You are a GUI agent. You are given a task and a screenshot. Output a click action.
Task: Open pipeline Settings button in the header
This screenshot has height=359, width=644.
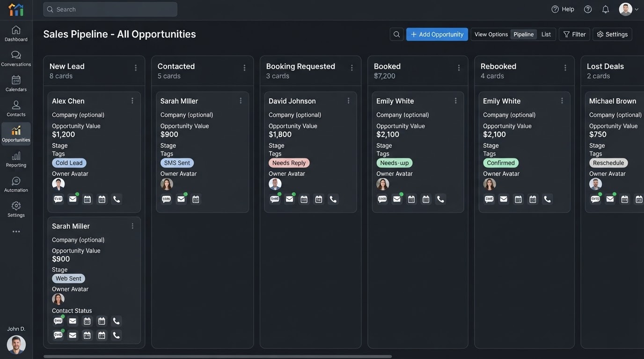[x=612, y=34]
